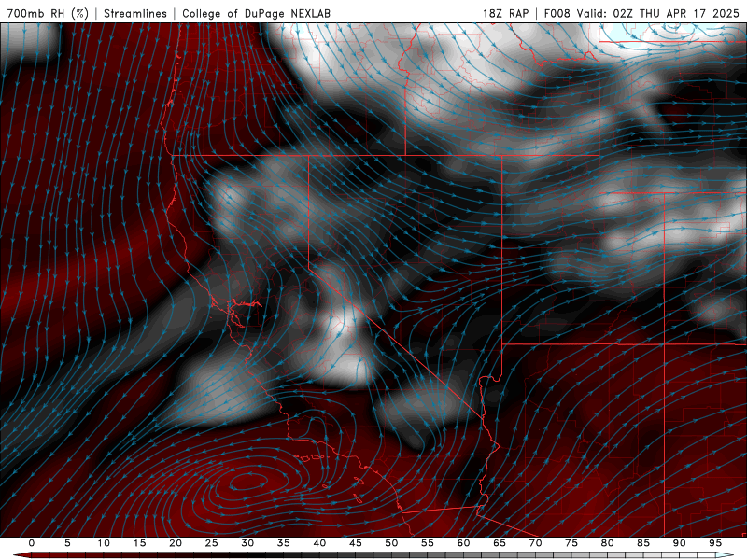Click the '80' colorbar scale label

point(607,543)
